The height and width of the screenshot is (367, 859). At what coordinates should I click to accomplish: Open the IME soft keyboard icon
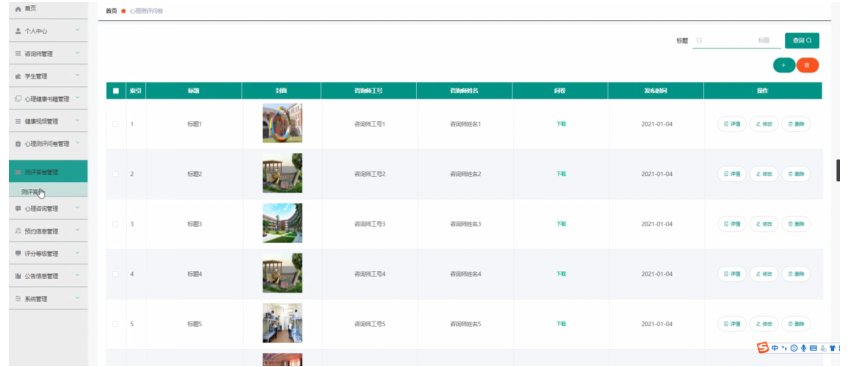point(814,348)
